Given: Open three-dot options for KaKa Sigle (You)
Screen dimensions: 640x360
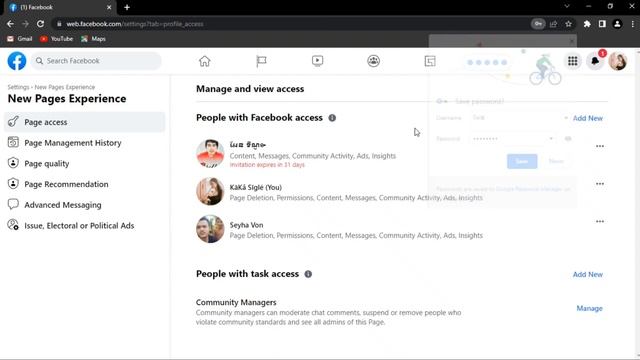Looking at the screenshot, I should pyautogui.click(x=600, y=184).
